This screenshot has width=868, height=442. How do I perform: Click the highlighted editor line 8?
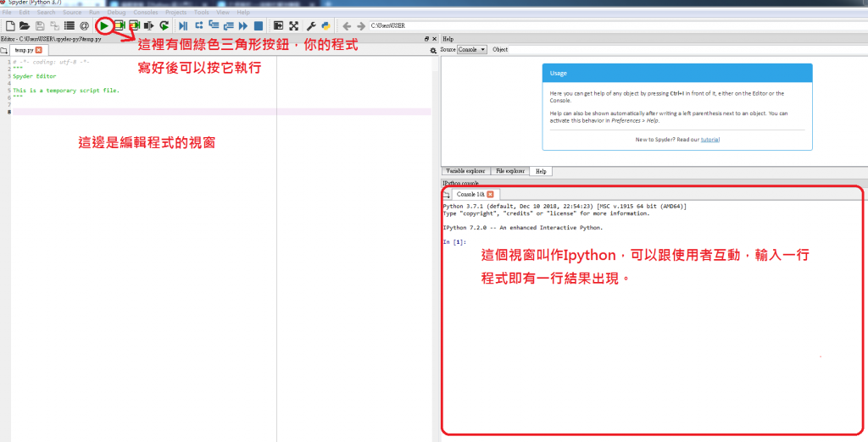click(221, 112)
